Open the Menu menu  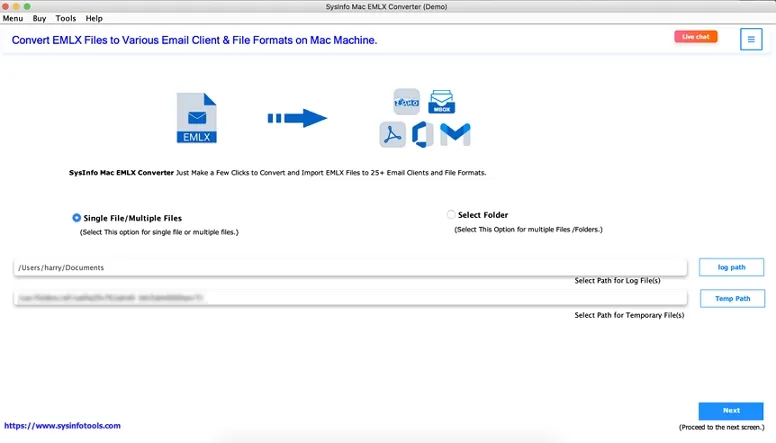click(13, 18)
